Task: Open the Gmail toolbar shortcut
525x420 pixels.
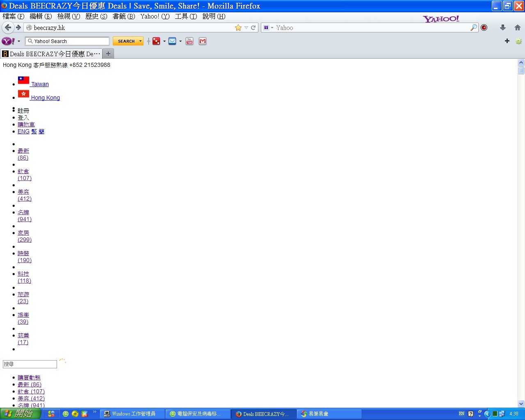Action: point(203,41)
